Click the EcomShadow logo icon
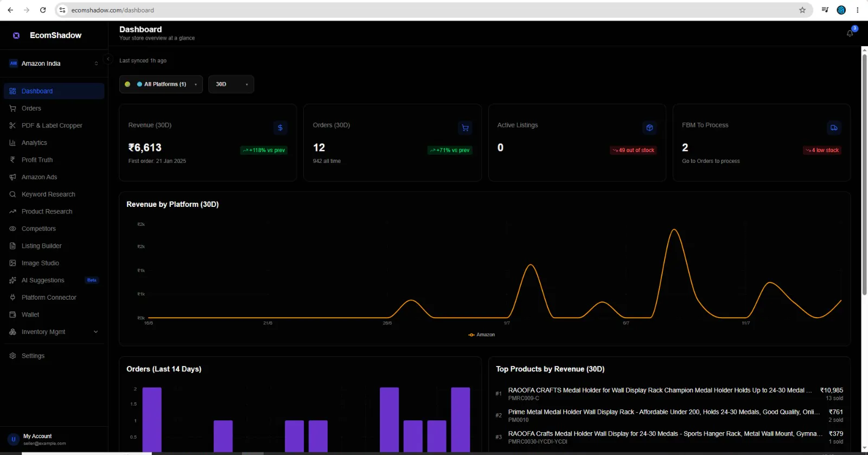868x455 pixels. tap(16, 35)
